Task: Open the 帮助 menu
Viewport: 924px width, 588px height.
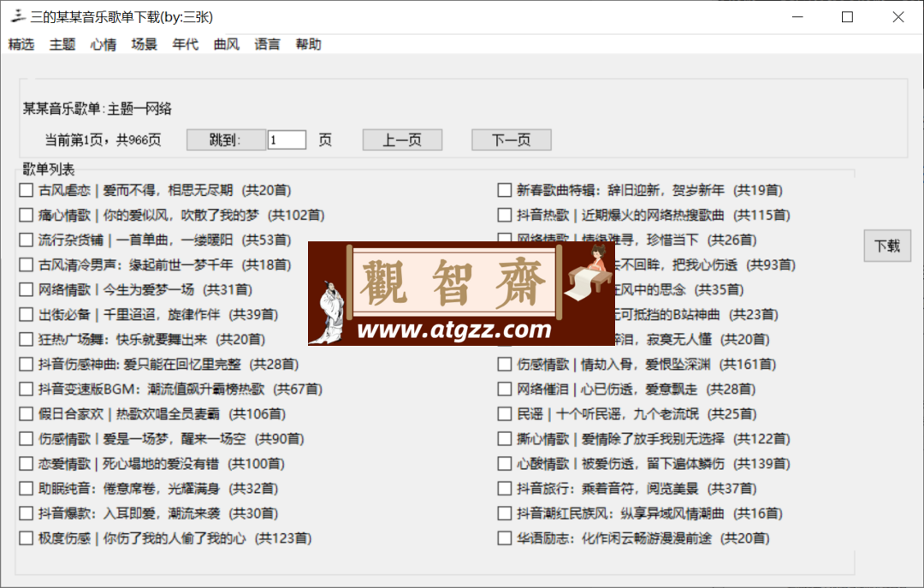Action: point(308,45)
